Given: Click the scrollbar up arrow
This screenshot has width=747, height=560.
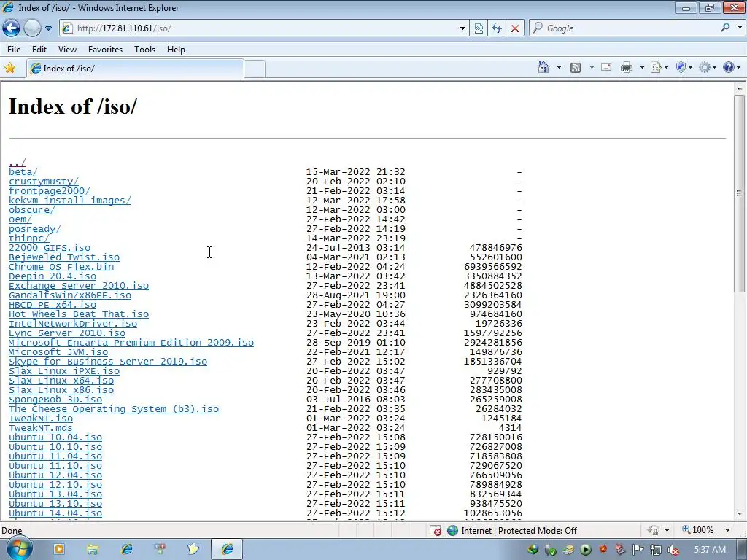Looking at the screenshot, I should point(740,88).
